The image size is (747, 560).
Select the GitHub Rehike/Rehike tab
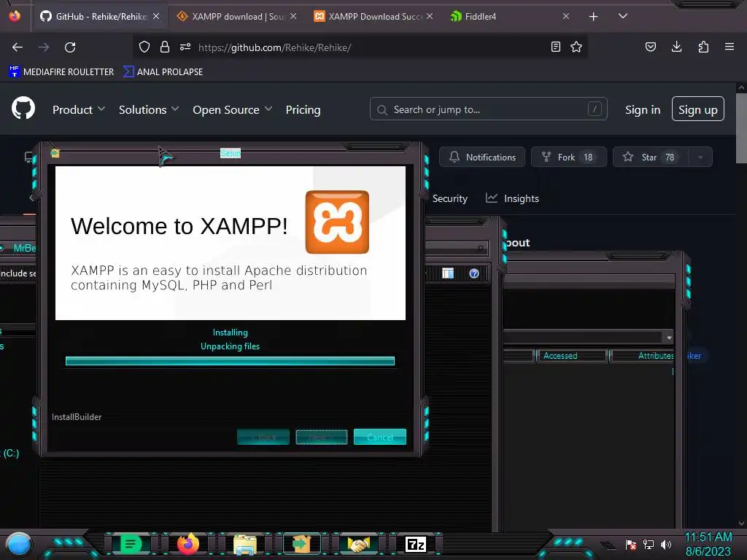coord(100,17)
